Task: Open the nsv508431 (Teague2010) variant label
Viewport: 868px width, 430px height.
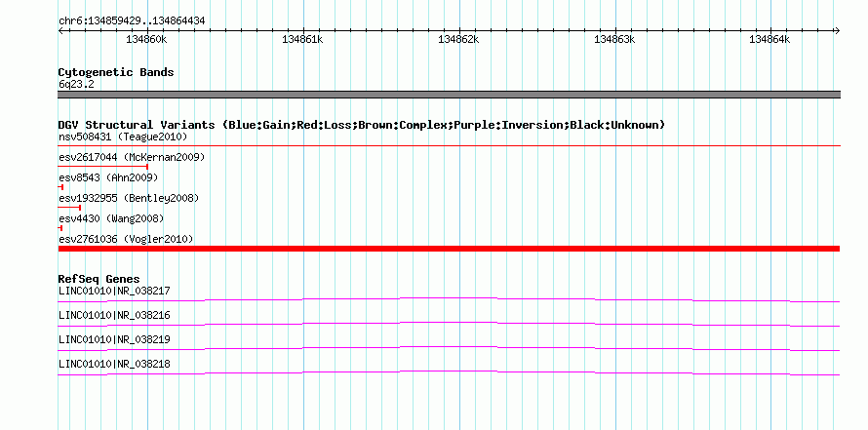Action: tap(123, 137)
